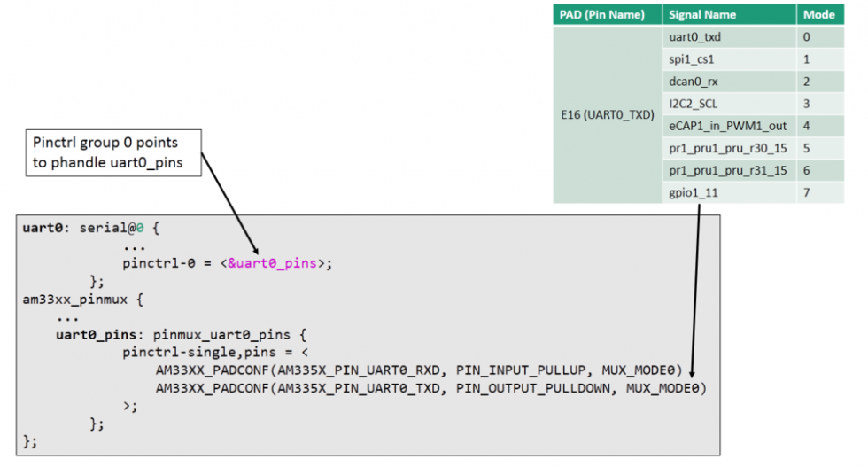Click the Signal Name column header

tap(703, 15)
